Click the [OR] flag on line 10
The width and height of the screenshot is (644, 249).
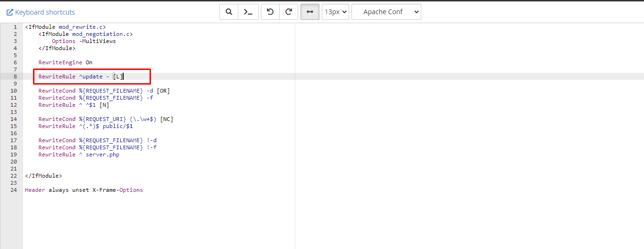click(163, 91)
